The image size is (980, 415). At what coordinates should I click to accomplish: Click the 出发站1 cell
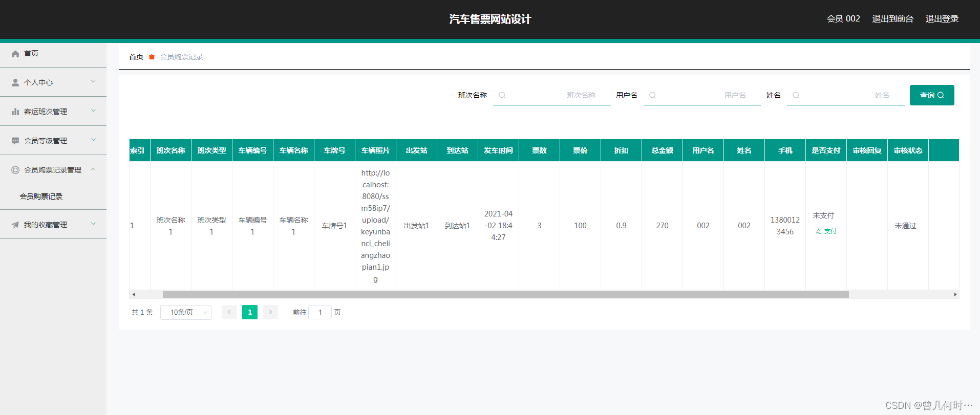pyautogui.click(x=417, y=226)
